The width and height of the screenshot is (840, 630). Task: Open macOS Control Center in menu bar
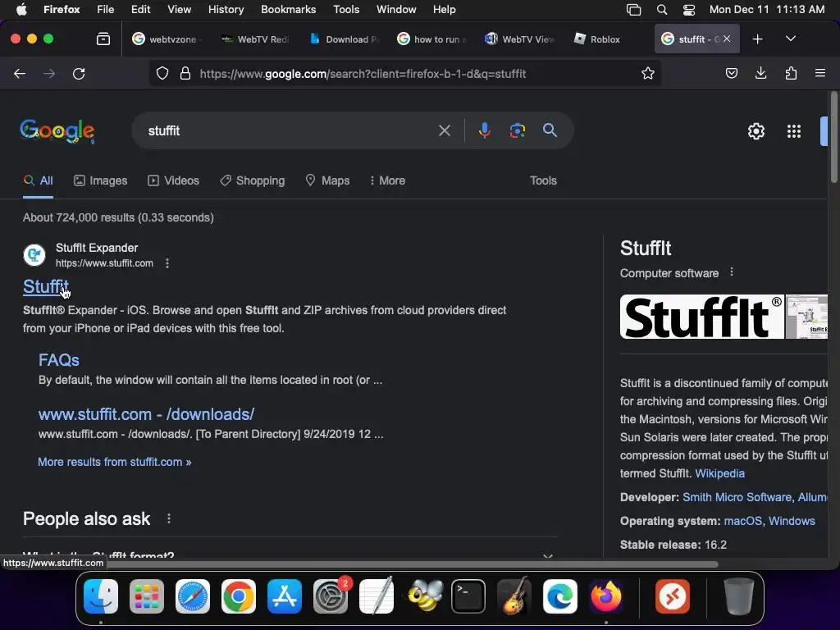tap(689, 10)
